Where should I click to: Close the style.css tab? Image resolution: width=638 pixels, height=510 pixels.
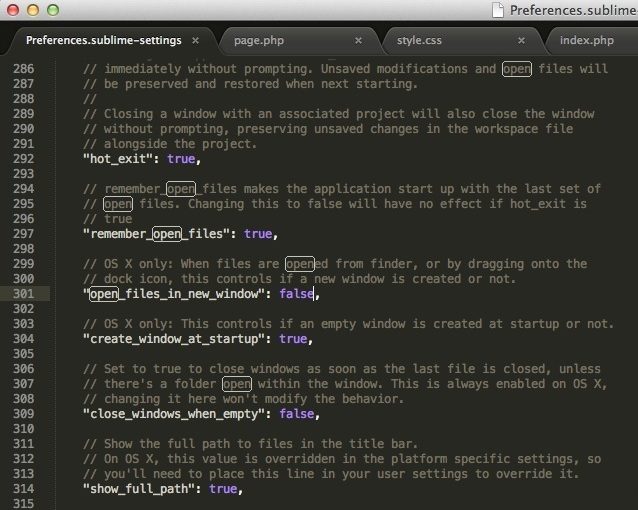tap(521, 40)
